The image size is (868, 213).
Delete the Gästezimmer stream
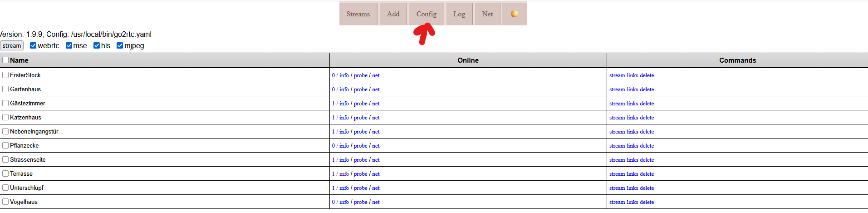(x=647, y=104)
